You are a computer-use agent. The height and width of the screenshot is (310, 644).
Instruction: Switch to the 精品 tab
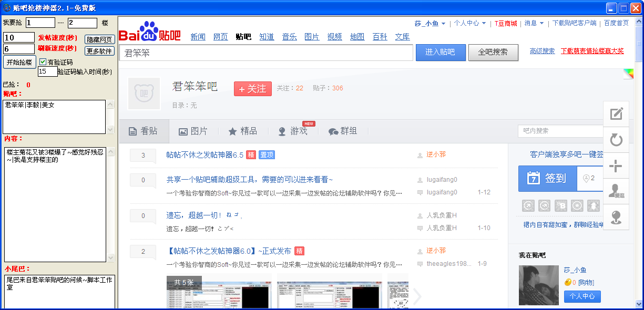(x=242, y=131)
